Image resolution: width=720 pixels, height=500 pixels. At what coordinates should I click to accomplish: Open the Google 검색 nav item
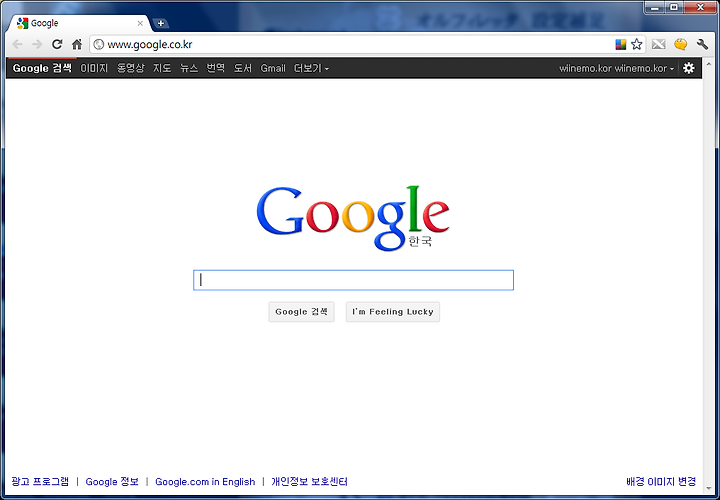(42, 68)
